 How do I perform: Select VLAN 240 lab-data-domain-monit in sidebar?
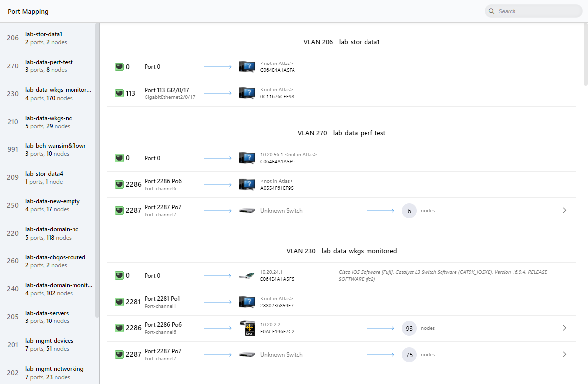tap(48, 289)
